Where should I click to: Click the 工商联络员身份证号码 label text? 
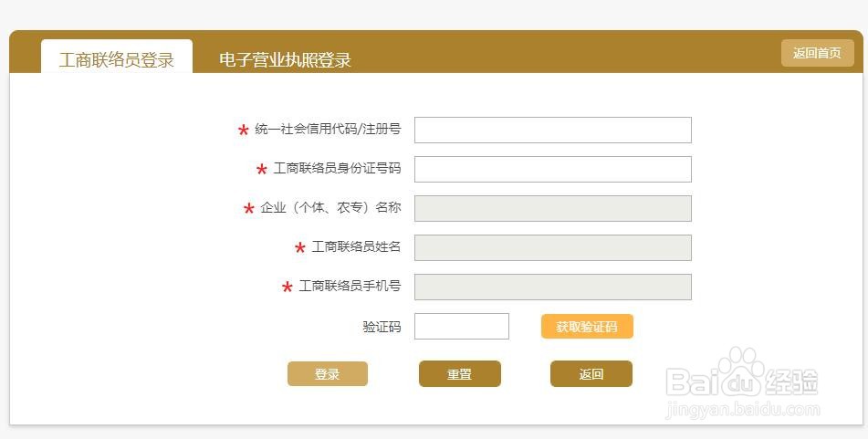[x=337, y=169]
